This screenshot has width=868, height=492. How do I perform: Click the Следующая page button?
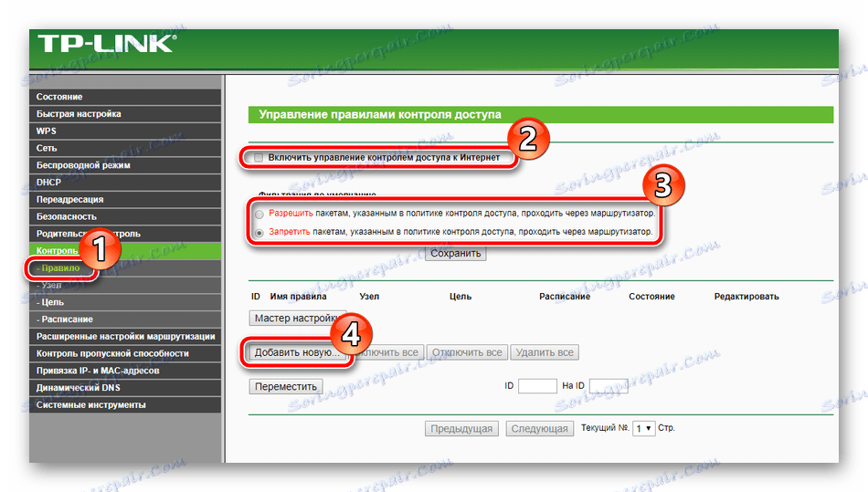click(540, 429)
